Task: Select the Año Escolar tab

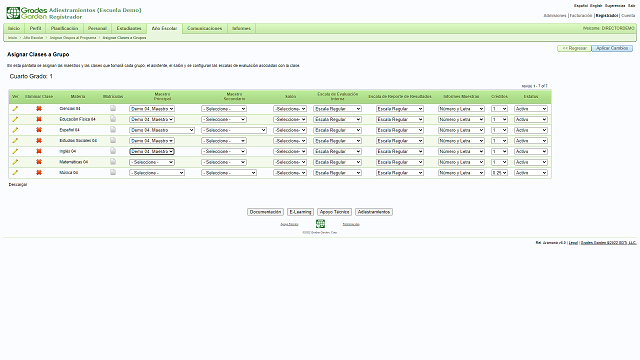Action: pyautogui.click(x=164, y=29)
